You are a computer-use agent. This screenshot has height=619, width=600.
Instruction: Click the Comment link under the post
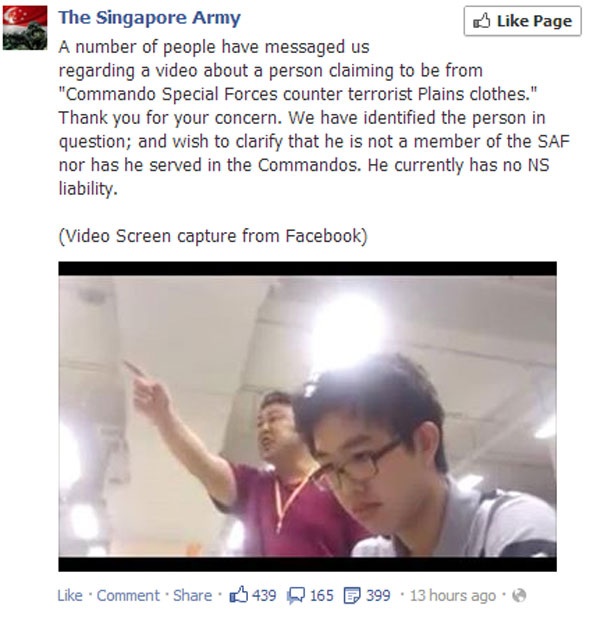tap(128, 595)
